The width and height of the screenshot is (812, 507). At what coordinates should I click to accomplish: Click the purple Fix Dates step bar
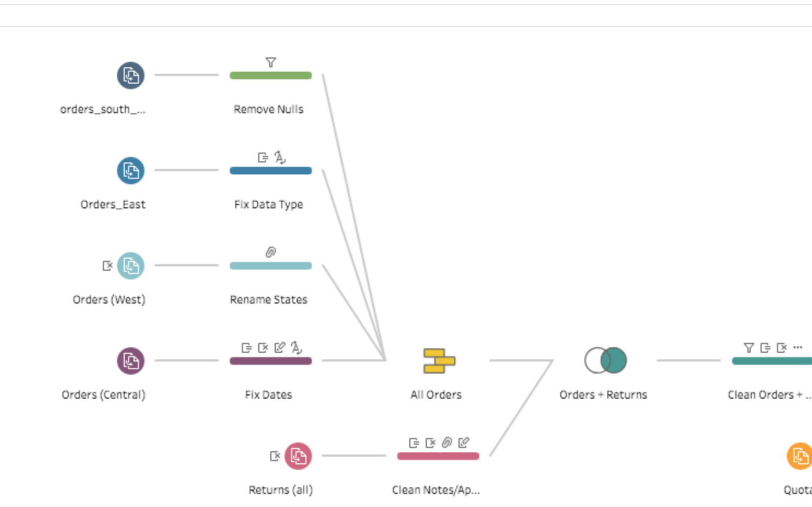pyautogui.click(x=270, y=361)
